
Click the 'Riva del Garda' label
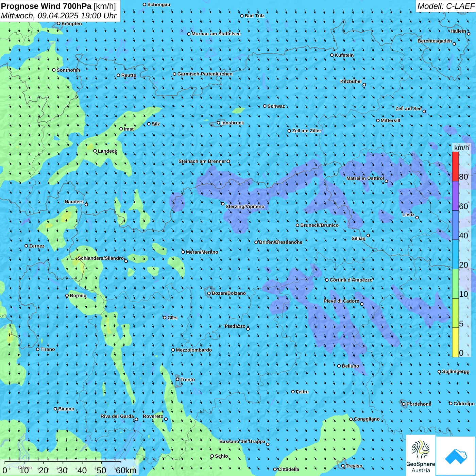pos(117,416)
